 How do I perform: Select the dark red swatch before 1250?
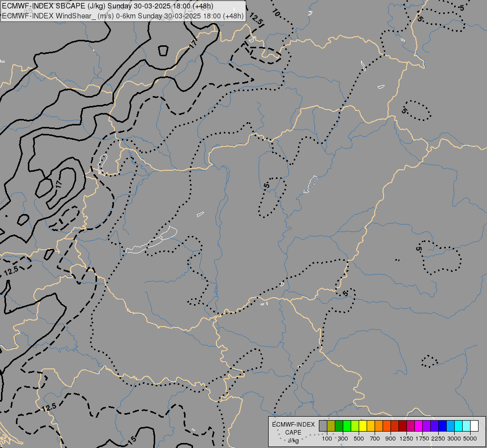pyautogui.click(x=402, y=426)
